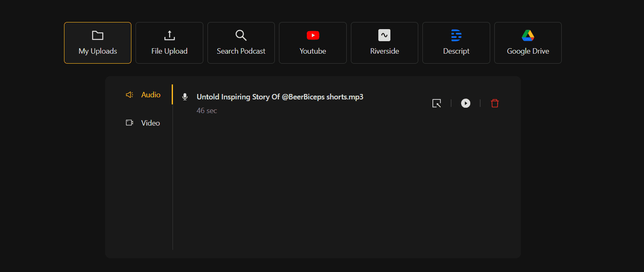Choose Youtube as the import source
The image size is (644, 272).
click(x=313, y=43)
